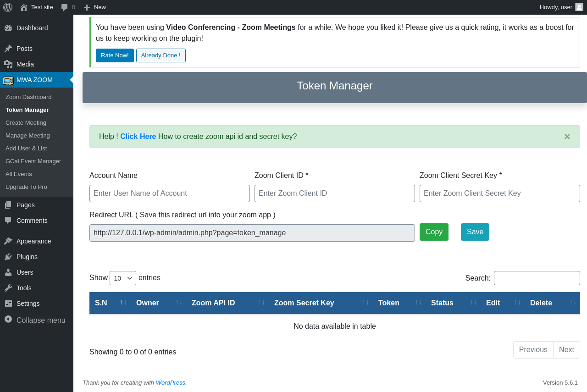Go to Next table page

tap(566, 350)
